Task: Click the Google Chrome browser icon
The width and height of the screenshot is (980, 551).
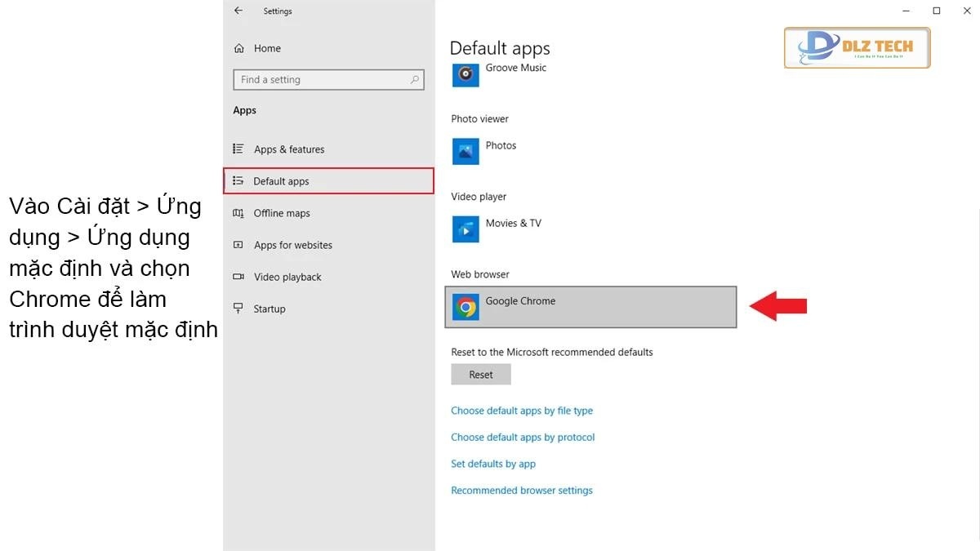Action: click(x=466, y=307)
